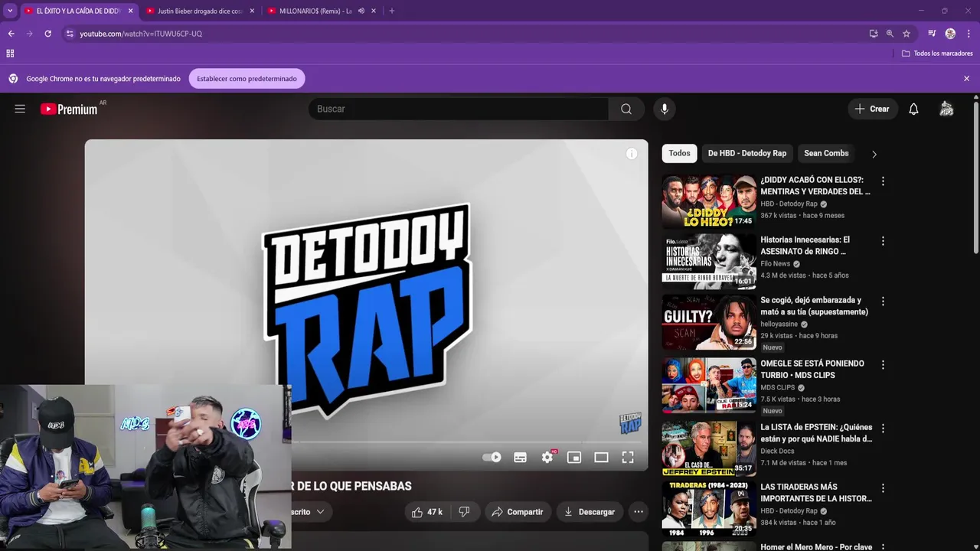Mute audio on MILLONARIO$ tab speaker icon
The height and width of the screenshot is (551, 980).
coord(361,11)
